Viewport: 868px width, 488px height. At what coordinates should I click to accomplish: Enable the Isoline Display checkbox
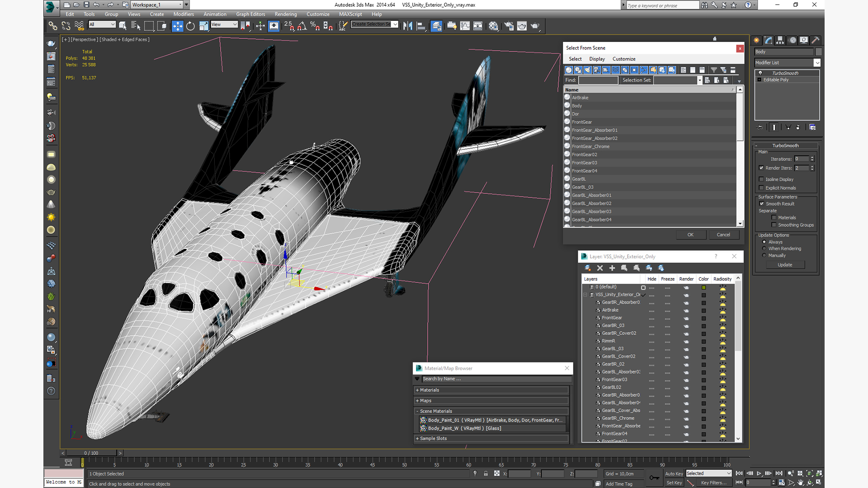(761, 179)
